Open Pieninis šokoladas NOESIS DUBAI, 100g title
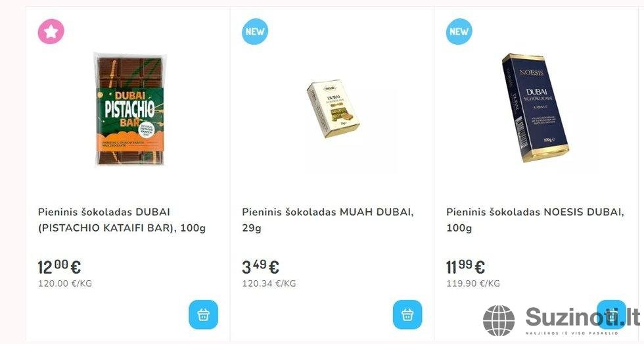The image size is (644, 344). (535, 220)
